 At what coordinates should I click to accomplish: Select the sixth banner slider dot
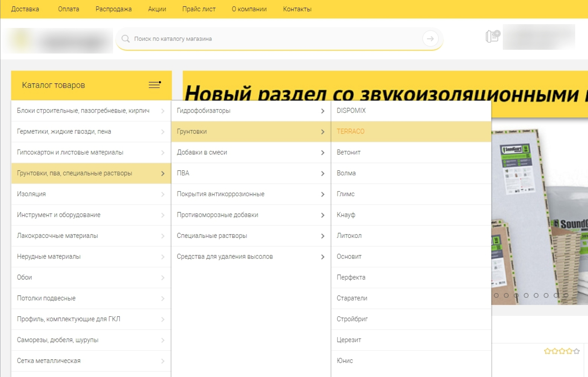click(x=546, y=296)
